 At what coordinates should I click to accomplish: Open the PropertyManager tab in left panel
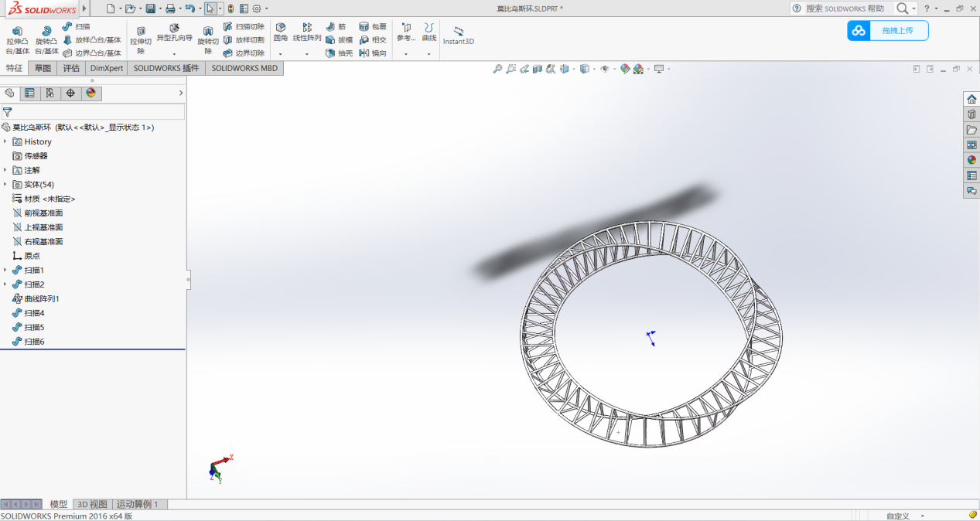coord(29,93)
